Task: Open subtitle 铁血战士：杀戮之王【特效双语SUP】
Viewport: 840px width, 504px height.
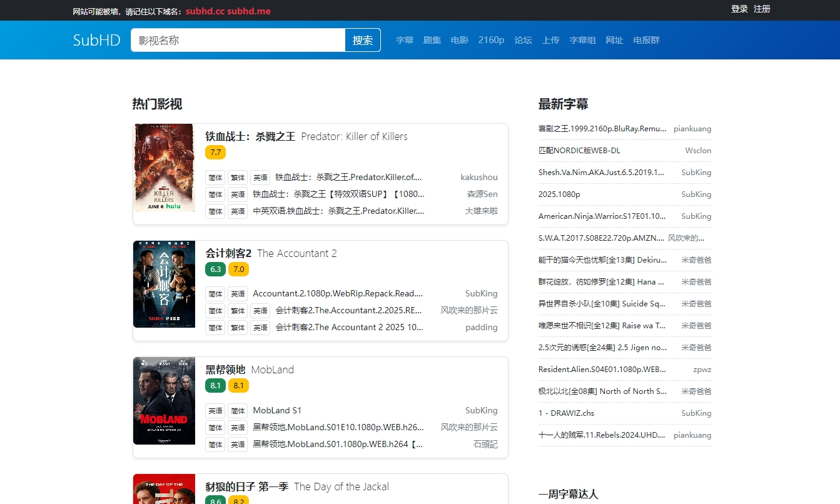Action: (x=338, y=194)
